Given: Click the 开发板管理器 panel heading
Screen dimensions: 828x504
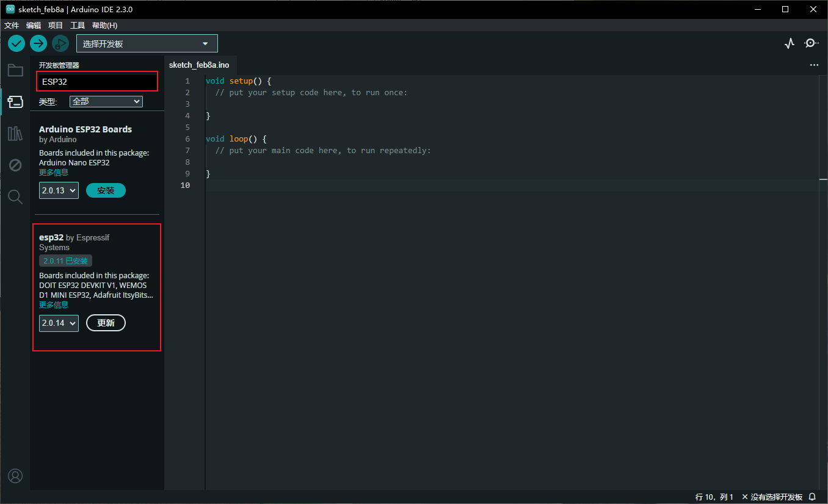Looking at the screenshot, I should 59,65.
